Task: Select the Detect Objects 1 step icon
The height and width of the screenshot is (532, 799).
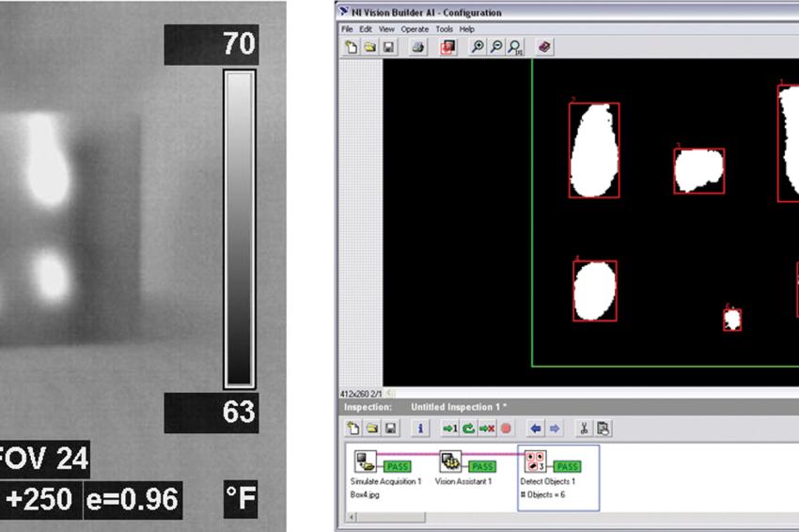Action: point(536,462)
